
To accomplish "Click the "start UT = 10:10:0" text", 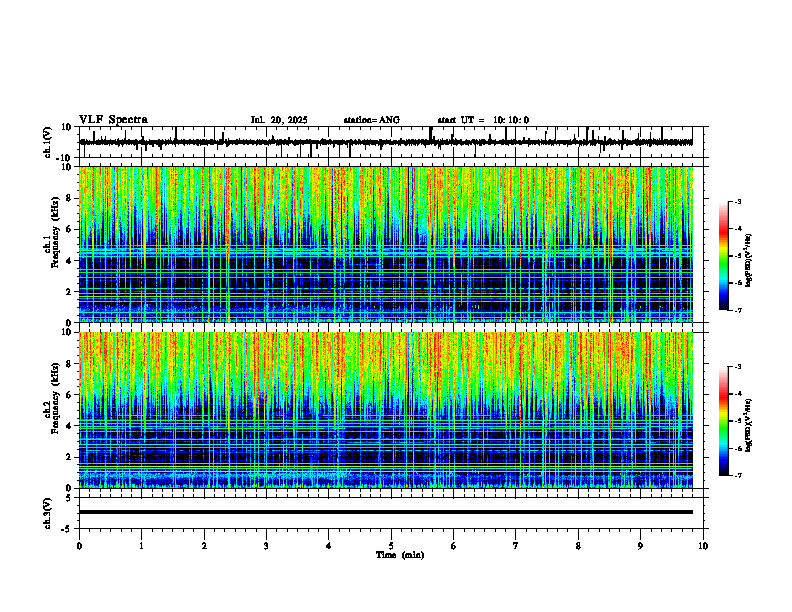I will [x=483, y=120].
